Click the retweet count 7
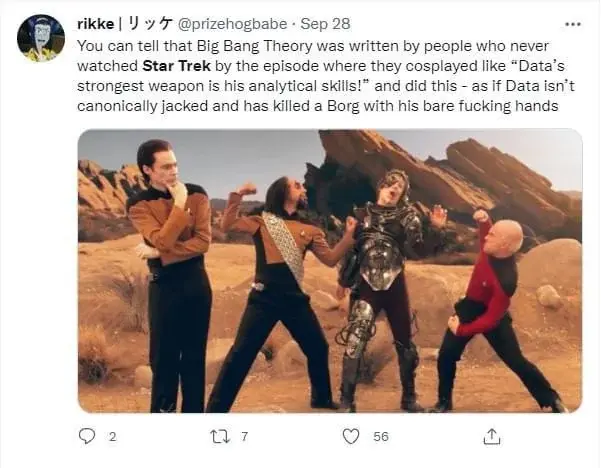The width and height of the screenshot is (601, 468). pos(245,437)
